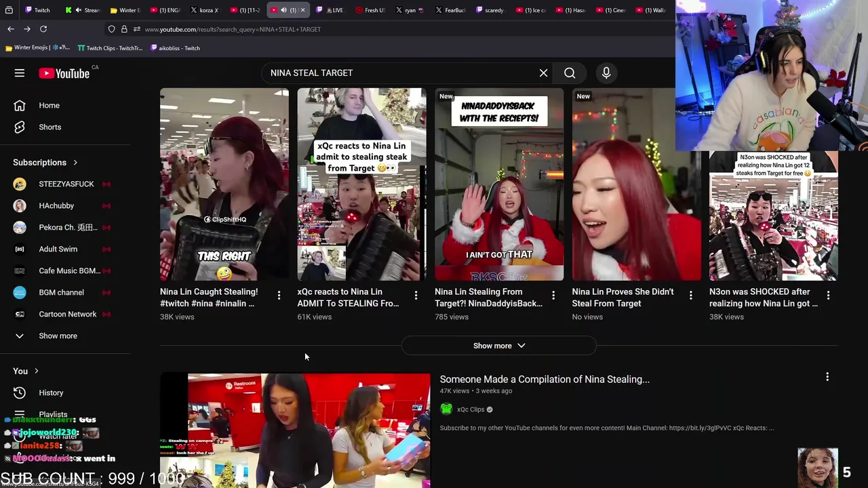Expand the You section chevron
Screen dimensions: 868x488
point(36,371)
